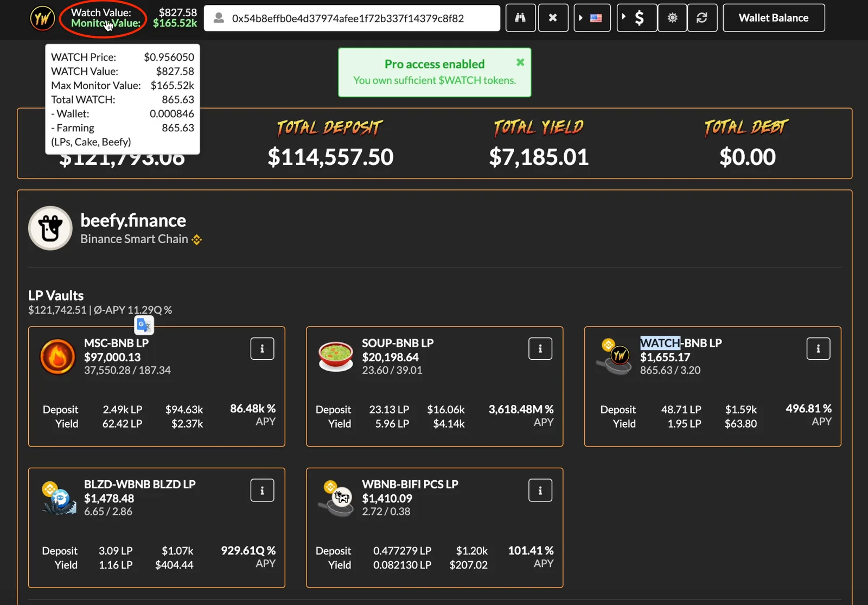Click the TOTAL YIELD heading
The width and height of the screenshot is (868, 605).
click(539, 128)
